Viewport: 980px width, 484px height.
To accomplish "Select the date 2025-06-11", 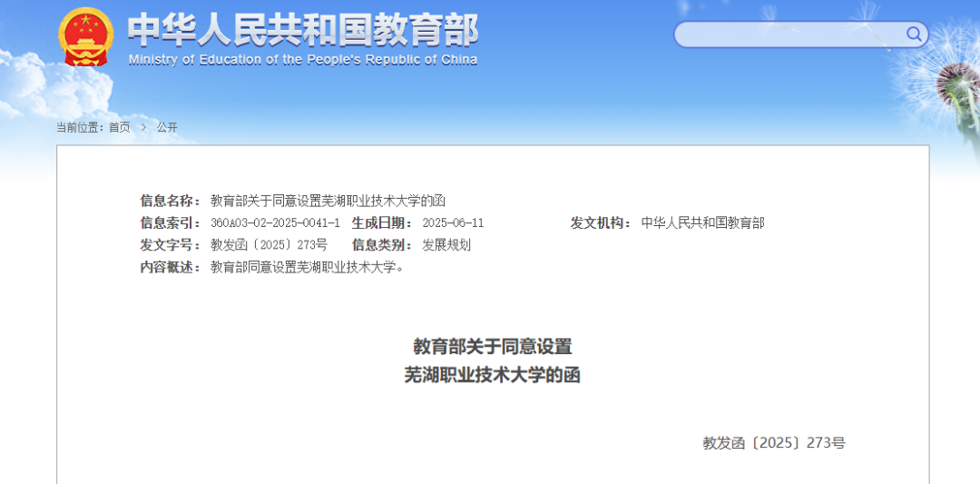I will click(x=453, y=223).
